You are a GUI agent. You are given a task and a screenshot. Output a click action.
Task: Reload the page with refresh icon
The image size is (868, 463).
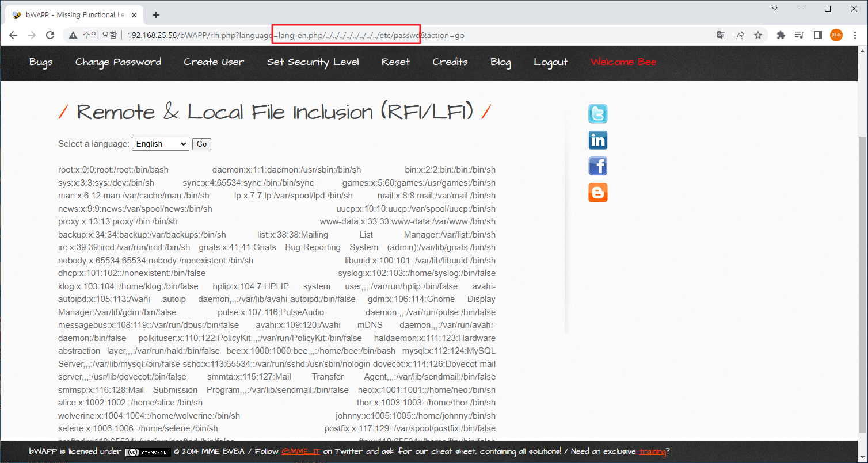pos(50,35)
